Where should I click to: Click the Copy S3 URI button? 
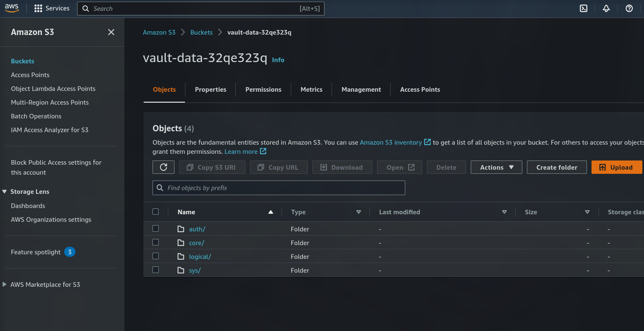click(212, 167)
